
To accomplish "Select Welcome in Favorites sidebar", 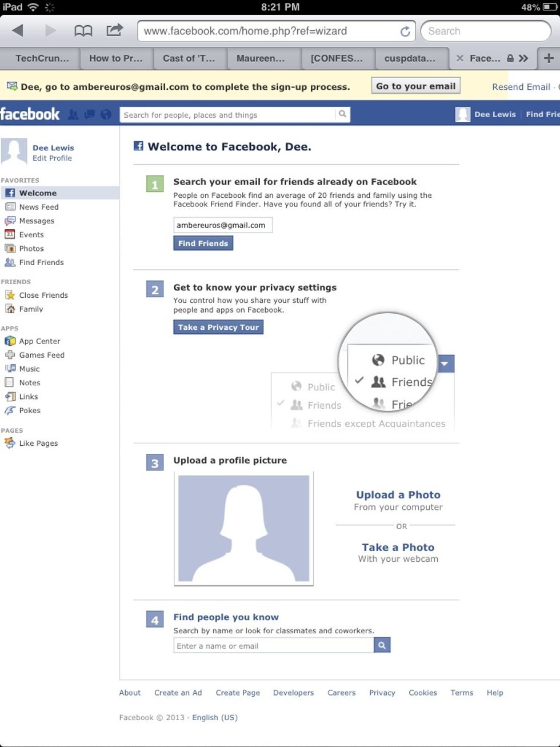I will (x=59, y=193).
